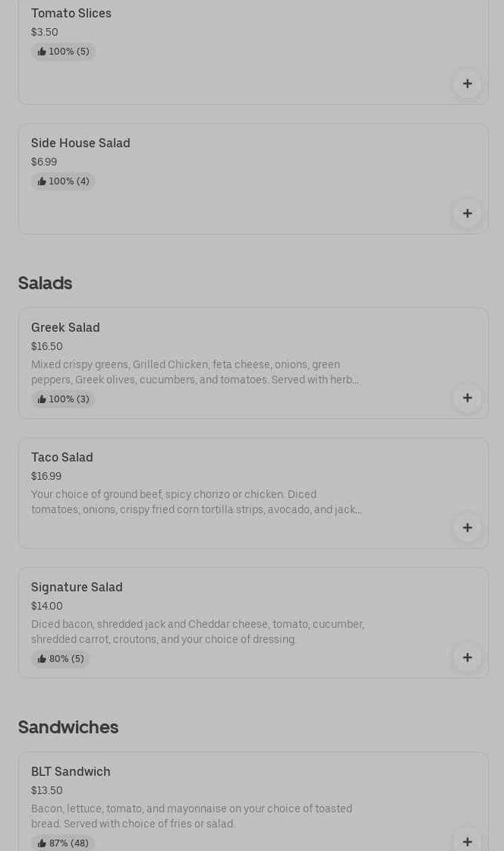Screen dimensions: 504x851
Task: Click Greek Salad 100% (3) rating
Action: click(x=63, y=399)
